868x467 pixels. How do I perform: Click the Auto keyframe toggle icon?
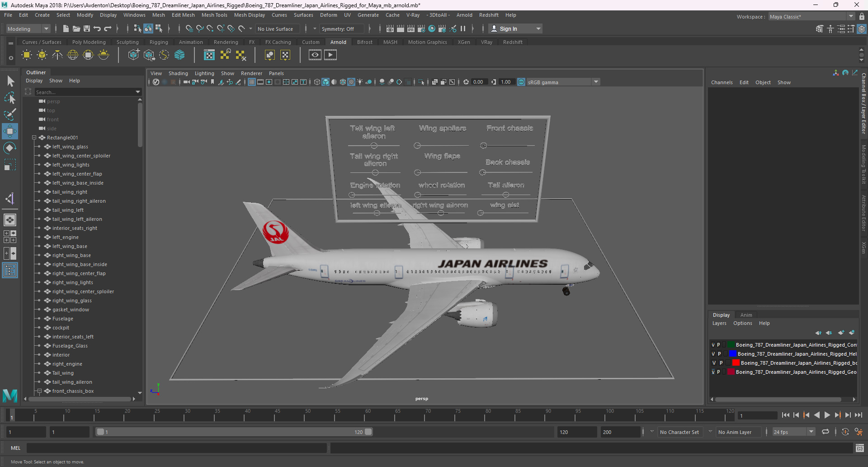845,432
